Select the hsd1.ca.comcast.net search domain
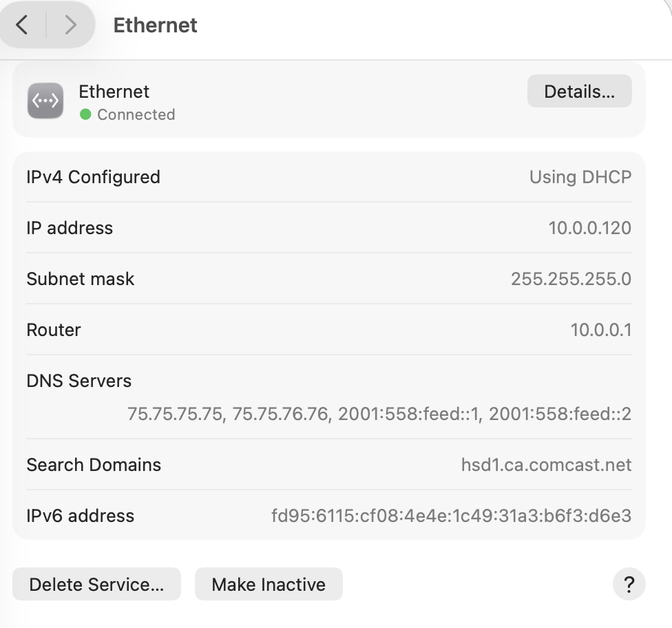This screenshot has height=628, width=672. [546, 465]
